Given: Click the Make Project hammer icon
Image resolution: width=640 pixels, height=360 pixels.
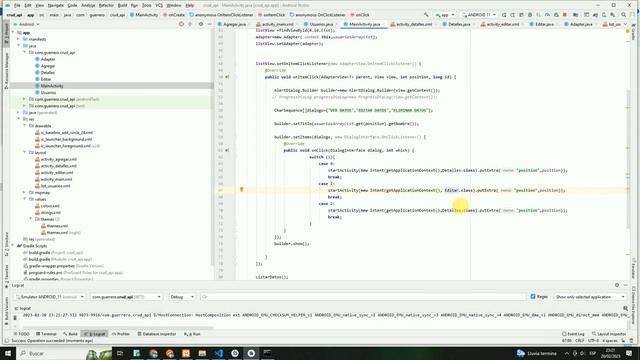Looking at the screenshot, I should pos(427,15).
